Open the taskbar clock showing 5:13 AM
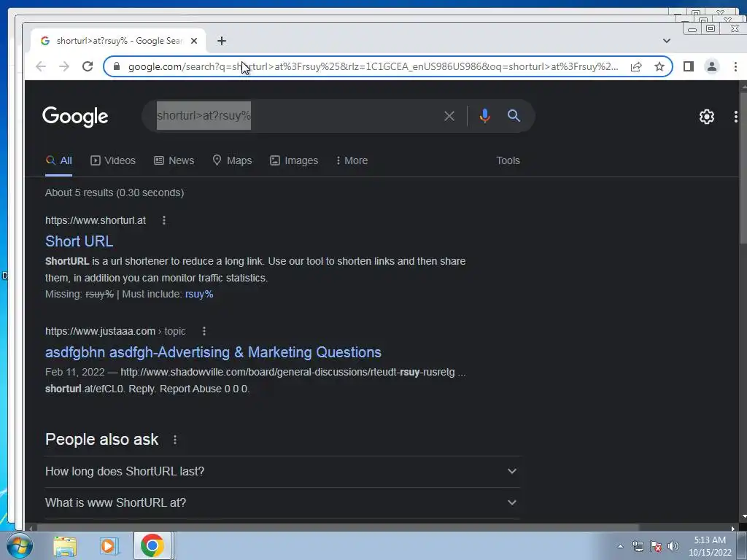This screenshot has width=747, height=560. click(710, 546)
